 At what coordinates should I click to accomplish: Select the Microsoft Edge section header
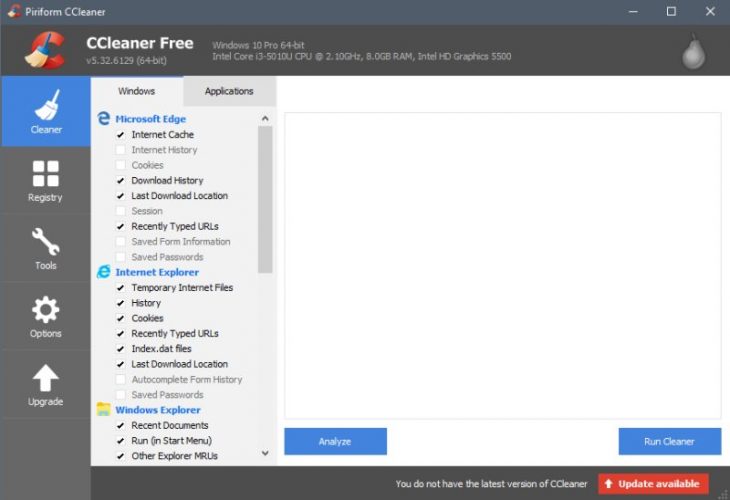pos(150,119)
